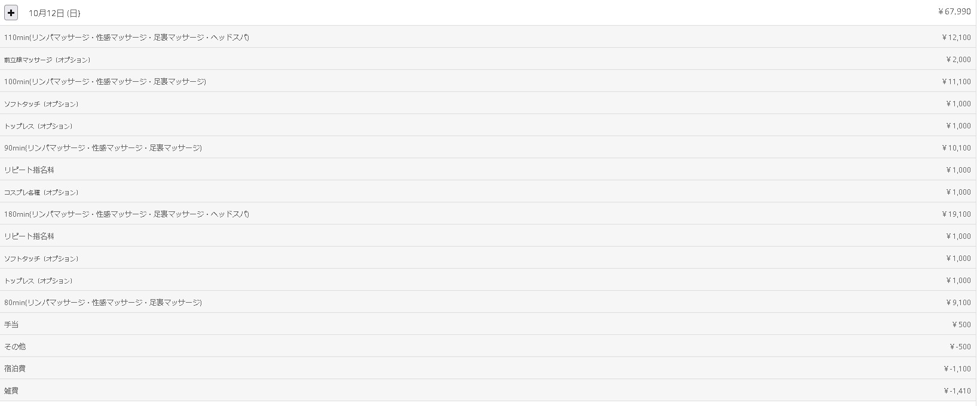This screenshot has width=980, height=406.
Task: Select the 80min course row label
Action: click(x=103, y=302)
